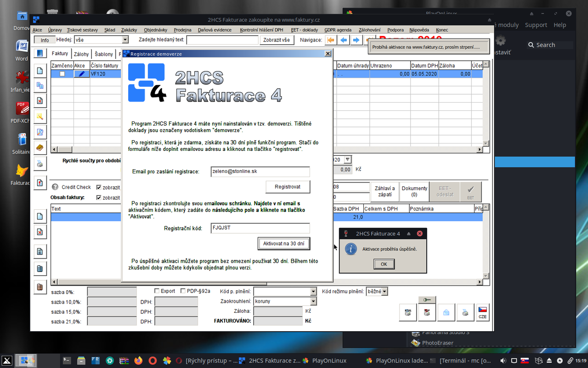Switch to the Zálohy tab
Screen dimensions: 588x368
pos(81,54)
